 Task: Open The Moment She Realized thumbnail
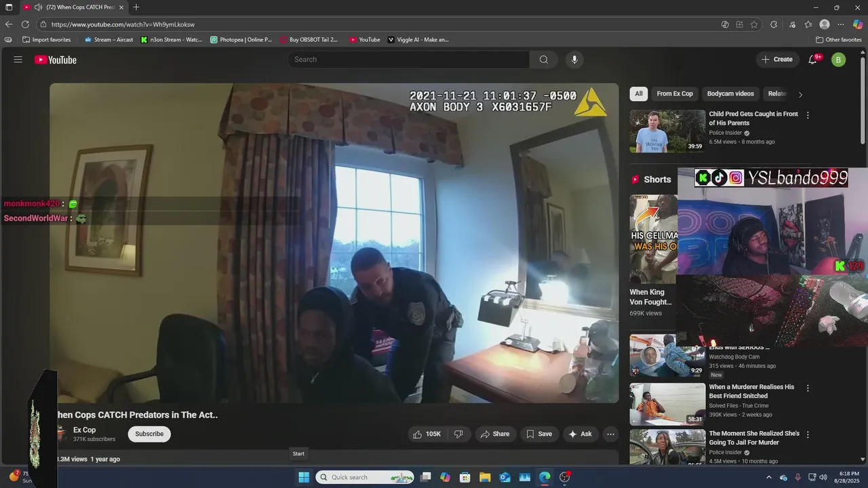click(667, 446)
